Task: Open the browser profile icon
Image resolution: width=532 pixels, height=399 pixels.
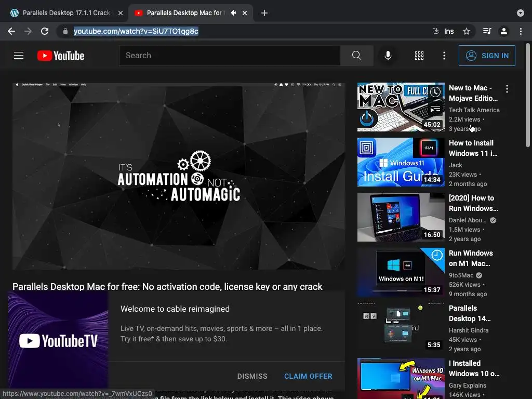Action: pyautogui.click(x=504, y=31)
